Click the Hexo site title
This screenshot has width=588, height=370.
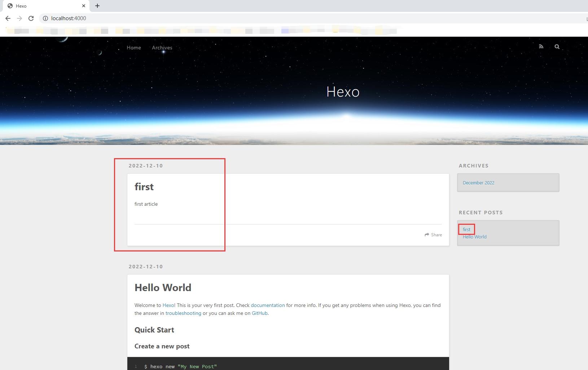tap(343, 92)
